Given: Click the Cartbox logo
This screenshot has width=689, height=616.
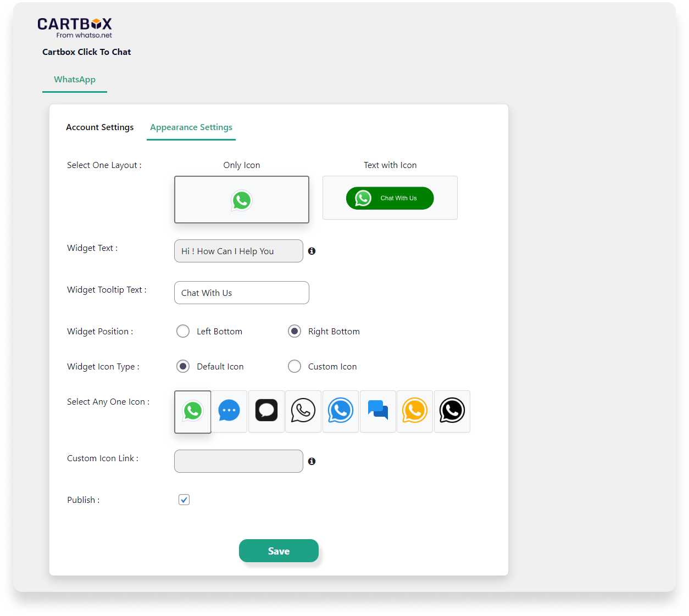Looking at the screenshot, I should pyautogui.click(x=75, y=27).
